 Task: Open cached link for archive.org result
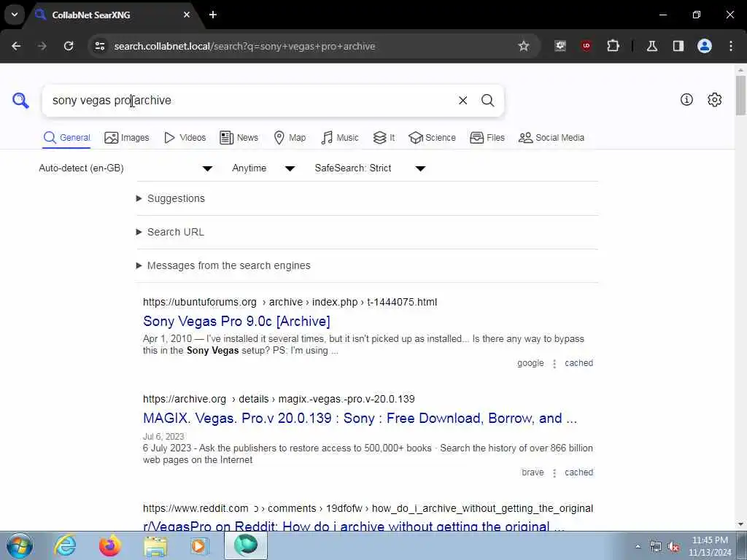click(578, 472)
